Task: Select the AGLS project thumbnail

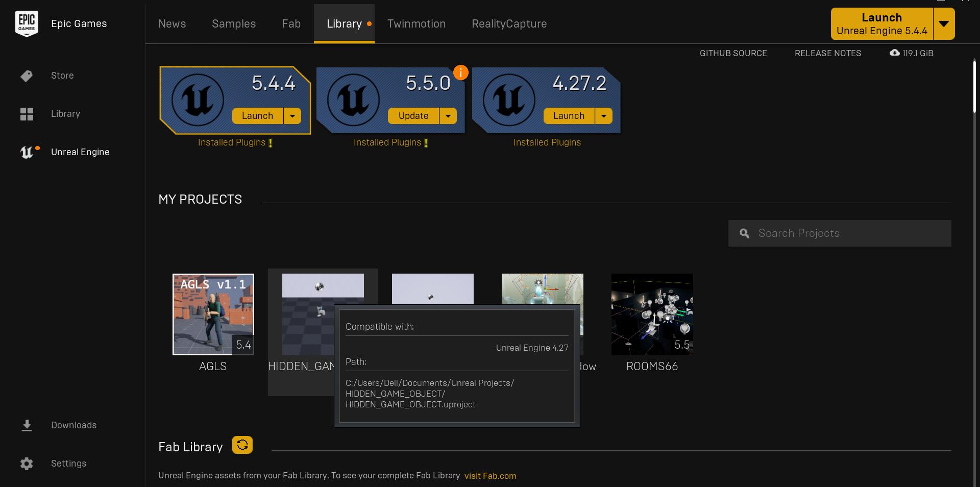Action: point(213,314)
